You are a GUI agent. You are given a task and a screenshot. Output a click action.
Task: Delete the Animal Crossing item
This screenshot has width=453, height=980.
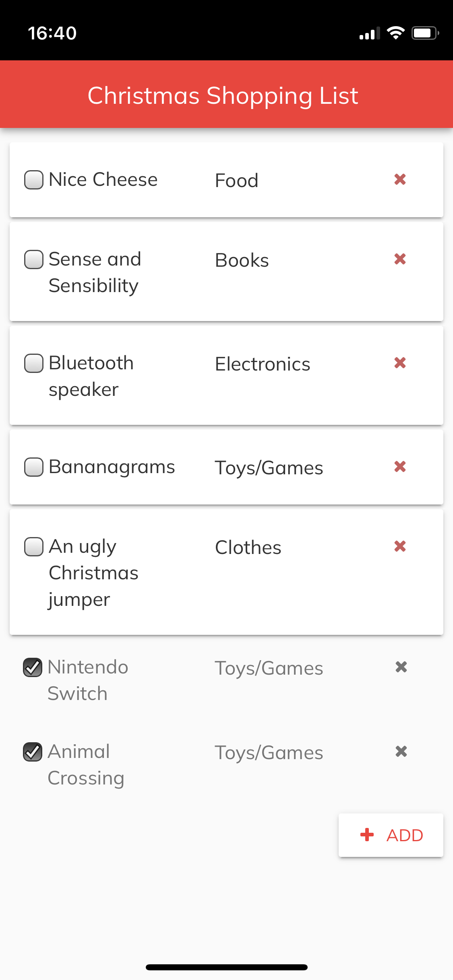coord(401,751)
